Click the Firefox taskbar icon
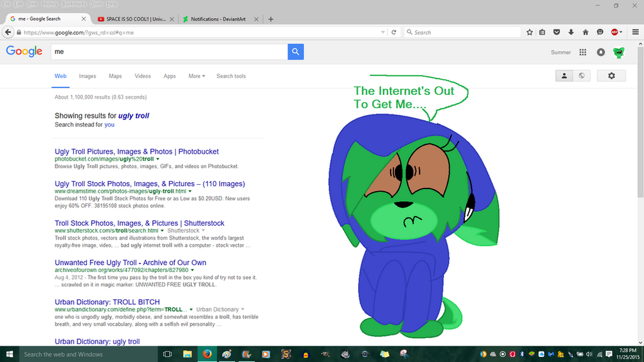The image size is (644, 362). coord(207,354)
